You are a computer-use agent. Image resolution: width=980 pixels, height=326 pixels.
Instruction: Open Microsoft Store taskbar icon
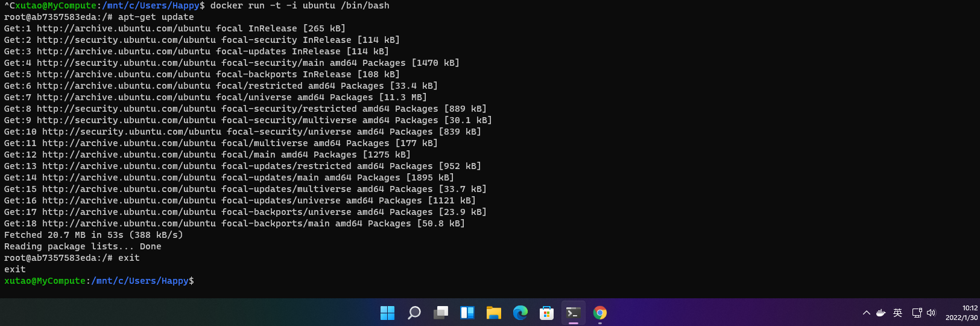(547, 313)
